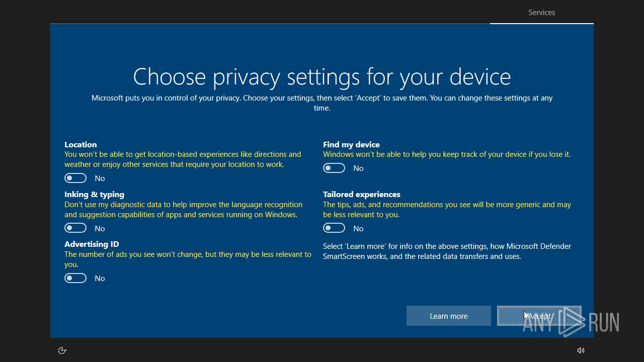
Task: Click the Advertising ID description about ads
Action: point(188,259)
